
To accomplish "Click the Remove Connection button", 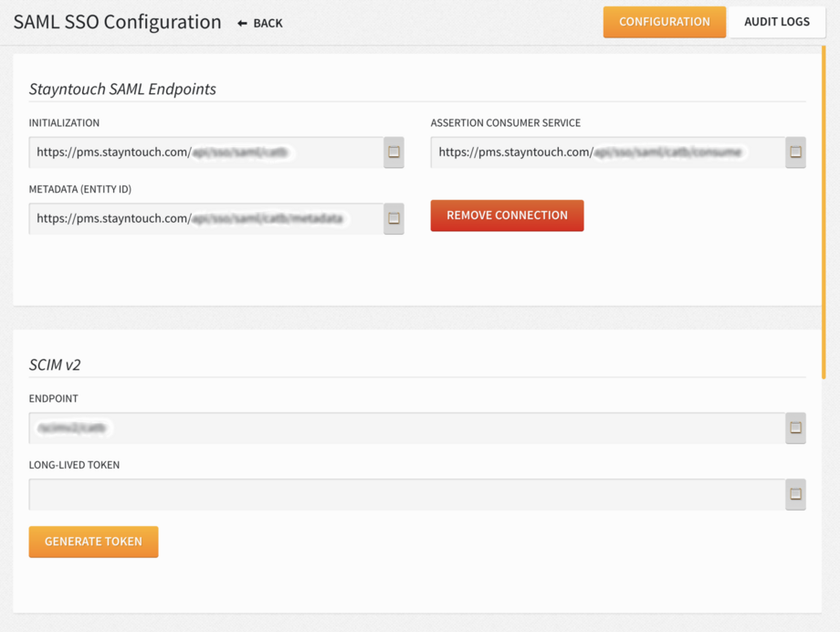I will click(507, 216).
